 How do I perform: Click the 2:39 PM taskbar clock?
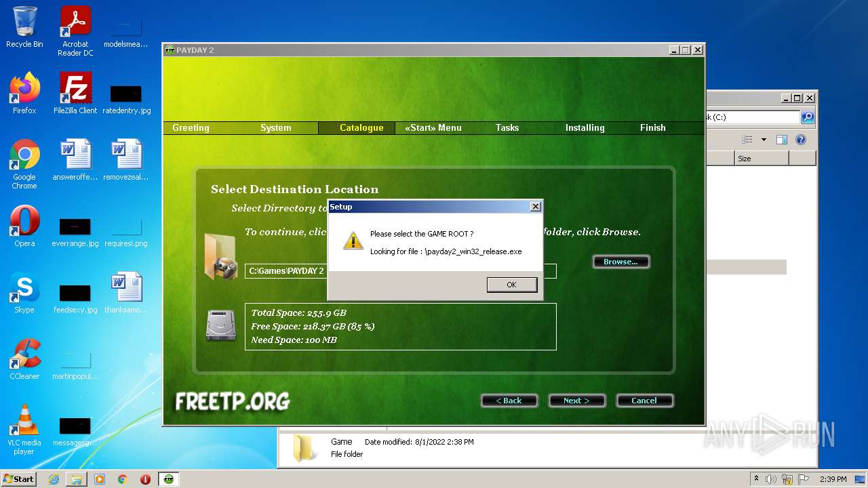833,479
